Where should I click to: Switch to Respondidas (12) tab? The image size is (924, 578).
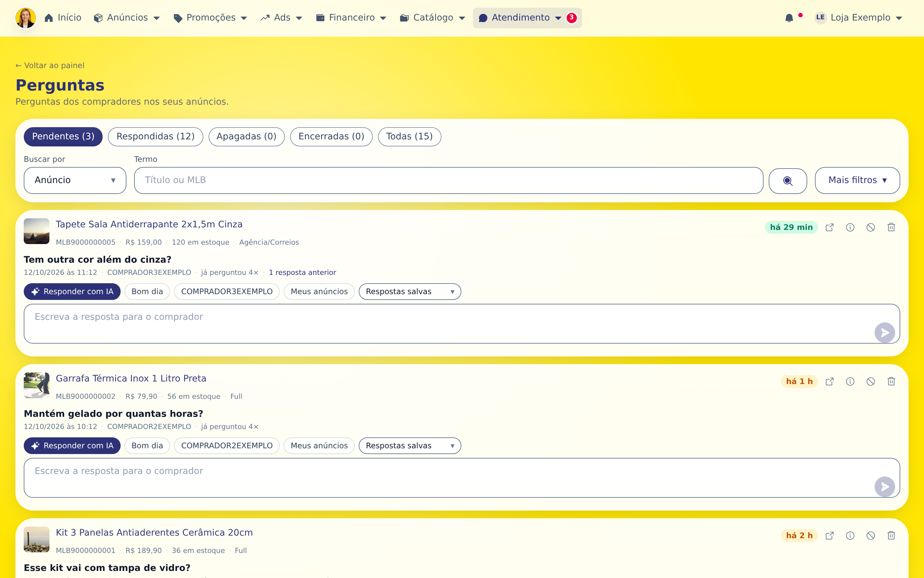[155, 136]
